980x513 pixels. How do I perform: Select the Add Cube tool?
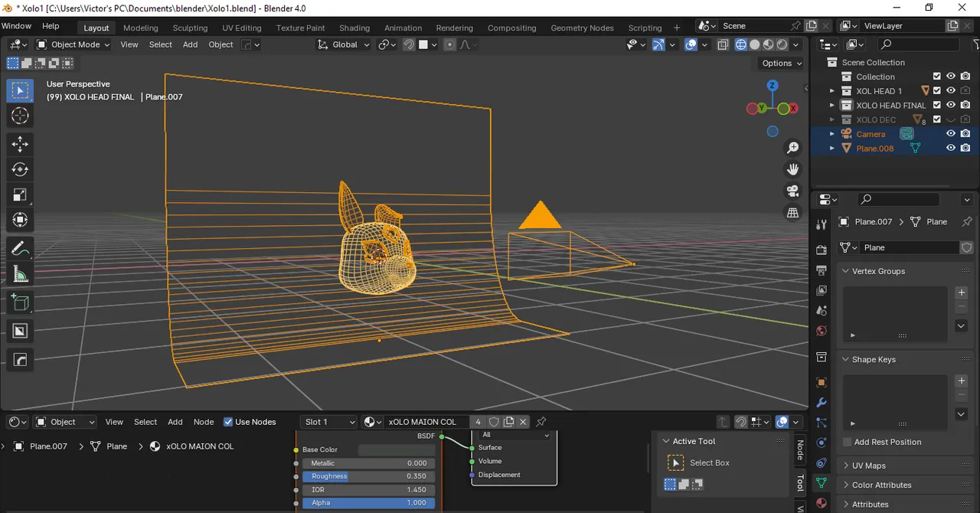point(20,302)
